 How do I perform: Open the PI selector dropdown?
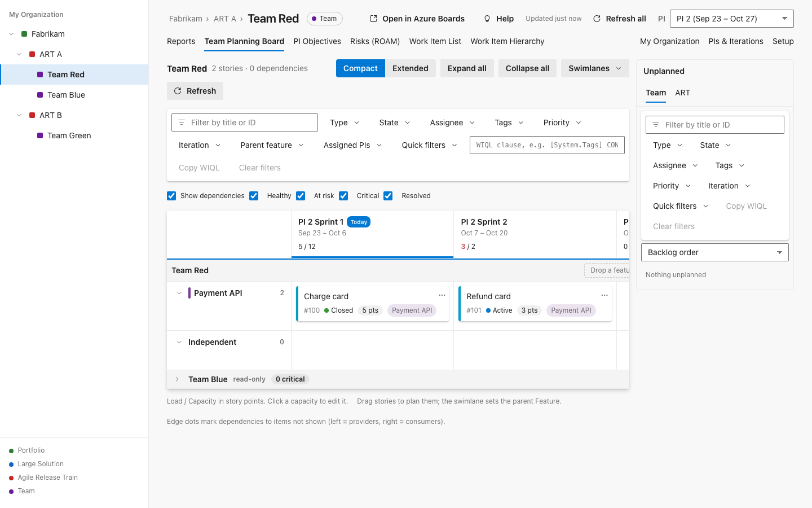[732, 19]
